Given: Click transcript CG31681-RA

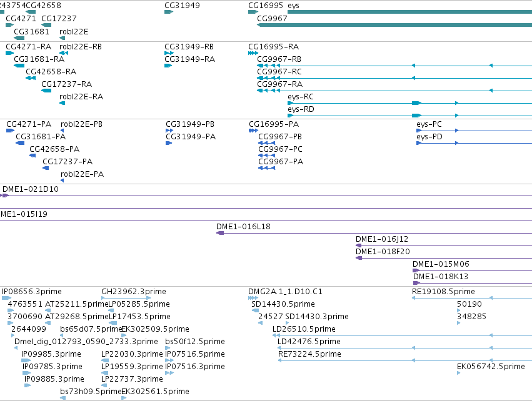Looking at the screenshot, I should point(39,59).
